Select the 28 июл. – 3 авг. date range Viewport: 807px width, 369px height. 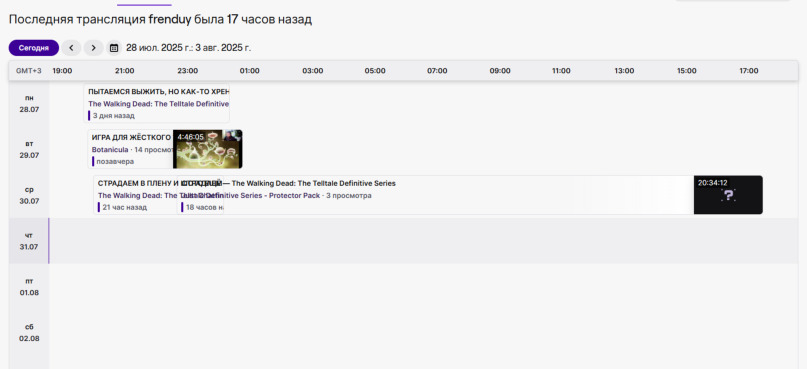[188, 48]
